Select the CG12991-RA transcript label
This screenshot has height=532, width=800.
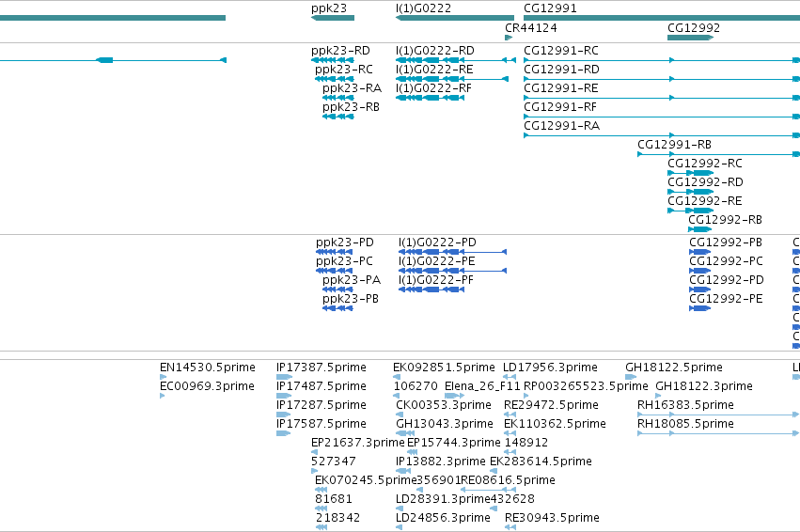click(562, 126)
